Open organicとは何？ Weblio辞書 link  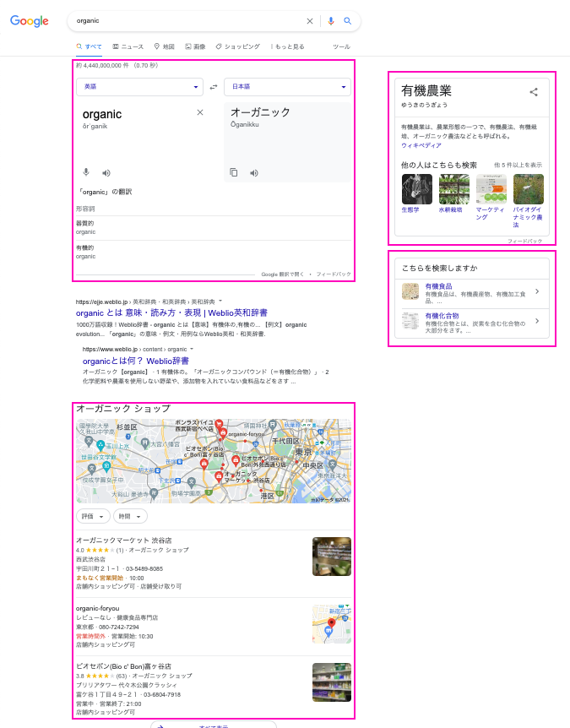pos(136,361)
